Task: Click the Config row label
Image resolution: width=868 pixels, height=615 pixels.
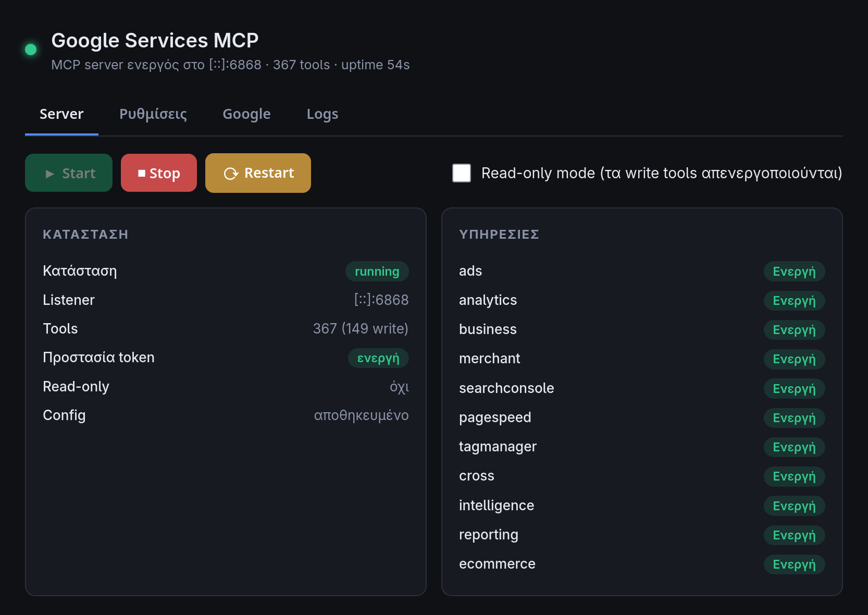Action: tap(64, 415)
